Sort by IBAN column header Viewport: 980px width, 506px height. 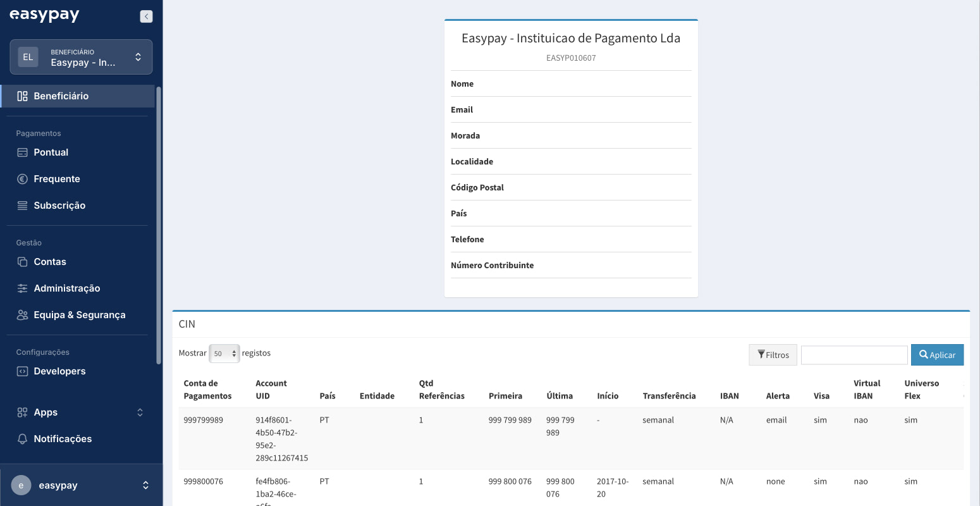pyautogui.click(x=729, y=396)
